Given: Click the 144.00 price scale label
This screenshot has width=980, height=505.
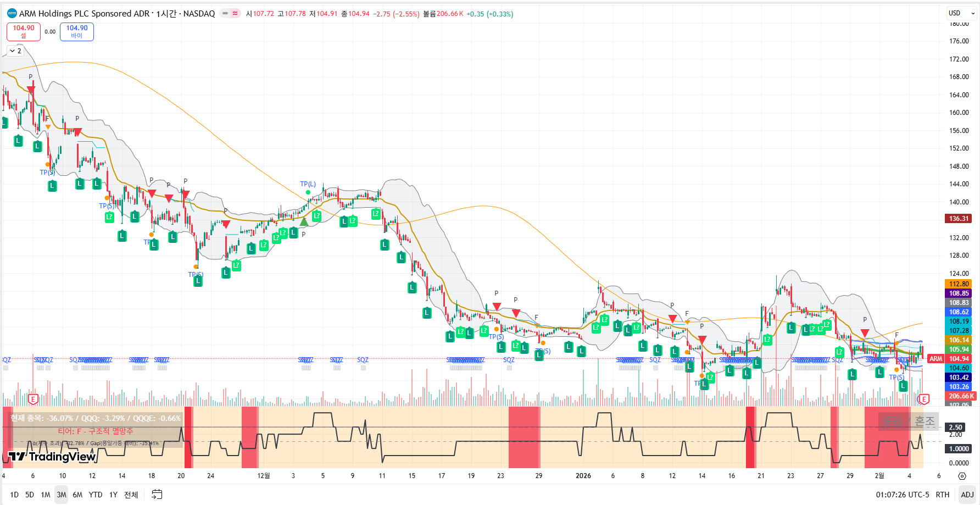Looking at the screenshot, I should pos(959,184).
